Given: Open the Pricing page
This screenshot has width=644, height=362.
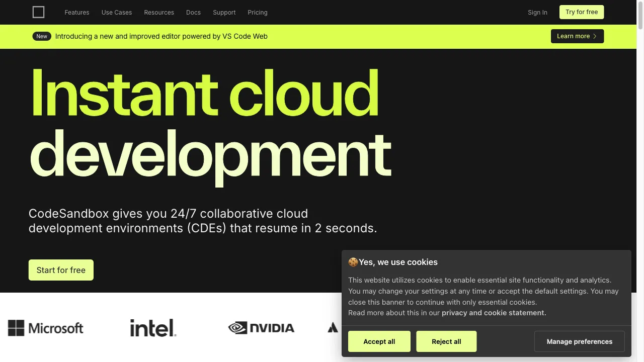Looking at the screenshot, I should tap(258, 13).
